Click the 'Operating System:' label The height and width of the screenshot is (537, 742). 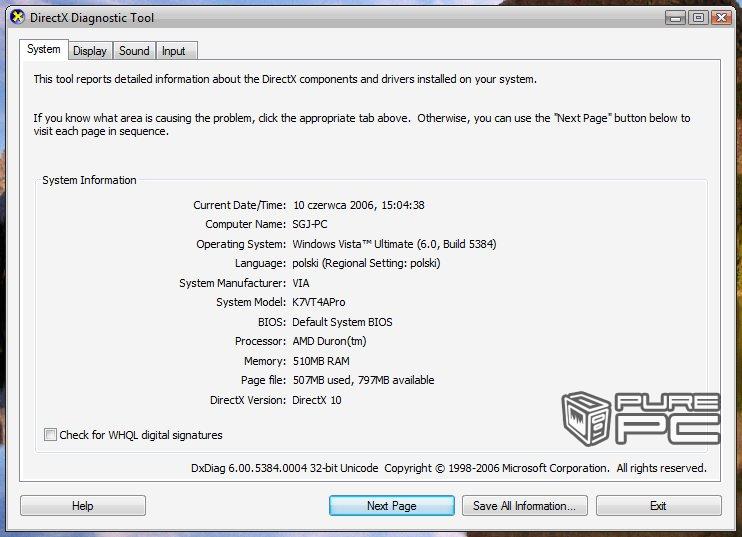click(x=241, y=244)
